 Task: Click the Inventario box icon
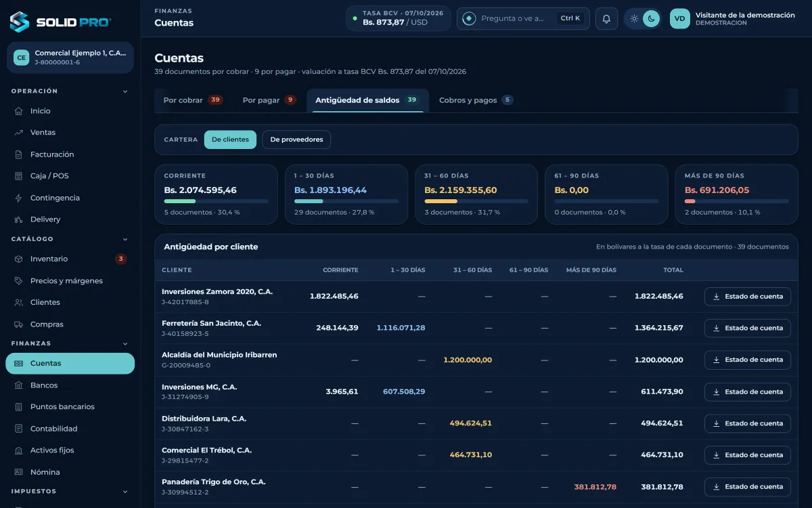click(18, 259)
